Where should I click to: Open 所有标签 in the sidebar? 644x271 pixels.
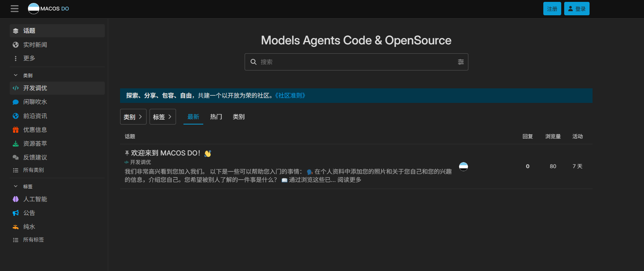57,240
